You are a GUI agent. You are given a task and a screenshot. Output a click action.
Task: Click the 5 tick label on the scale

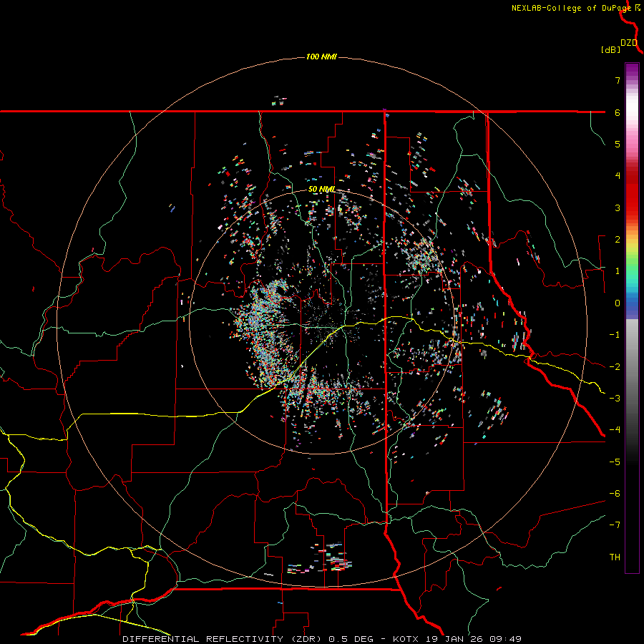click(618, 144)
